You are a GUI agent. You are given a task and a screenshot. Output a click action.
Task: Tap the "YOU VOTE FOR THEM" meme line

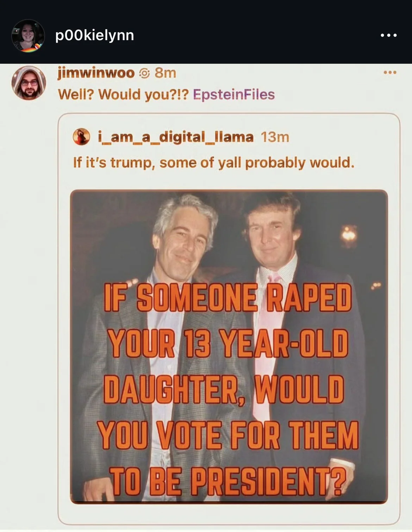point(228,436)
